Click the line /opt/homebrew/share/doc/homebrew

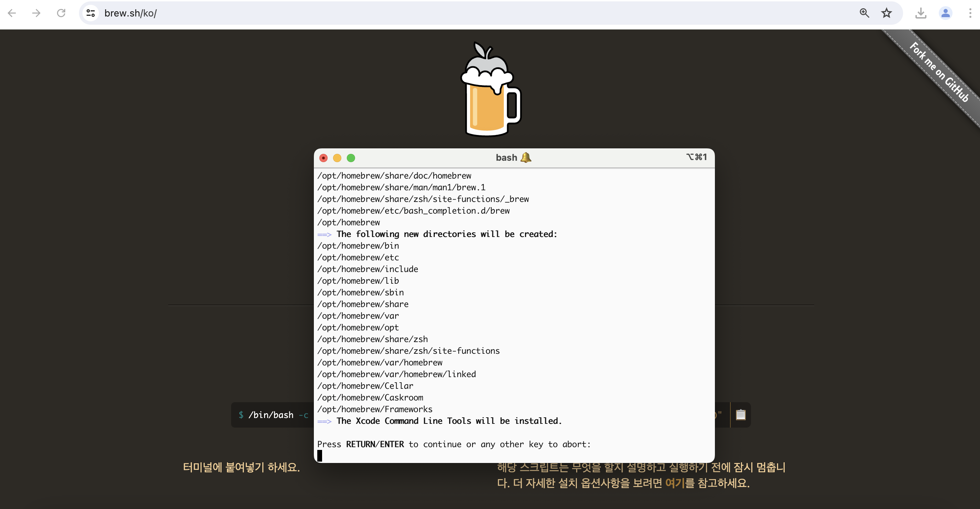(x=394, y=176)
